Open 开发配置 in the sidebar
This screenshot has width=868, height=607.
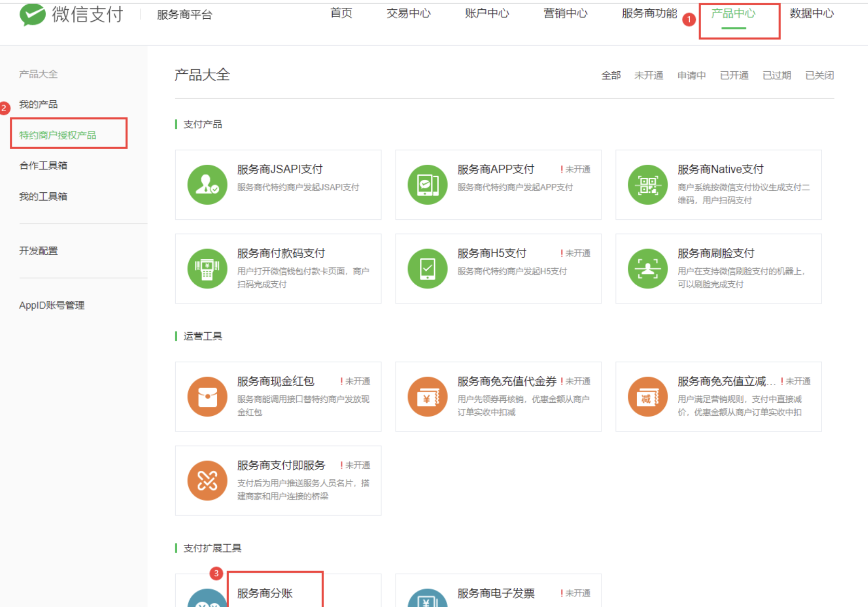[38, 251]
